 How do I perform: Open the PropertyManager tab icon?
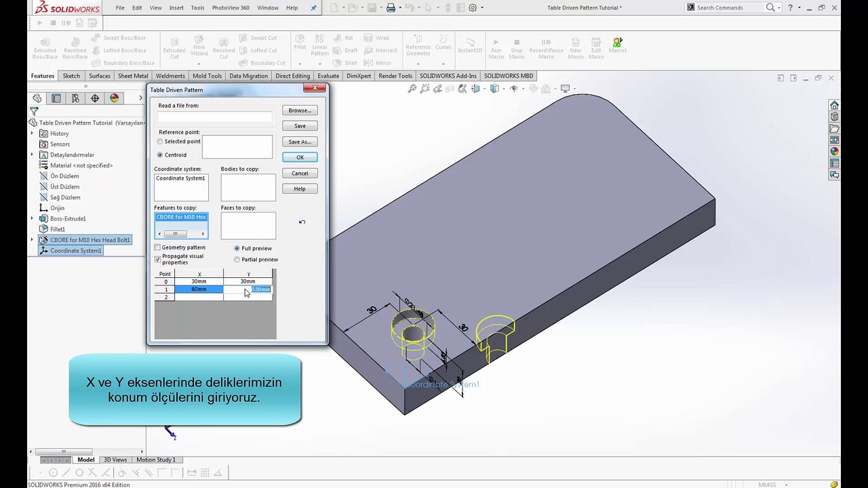(56, 98)
